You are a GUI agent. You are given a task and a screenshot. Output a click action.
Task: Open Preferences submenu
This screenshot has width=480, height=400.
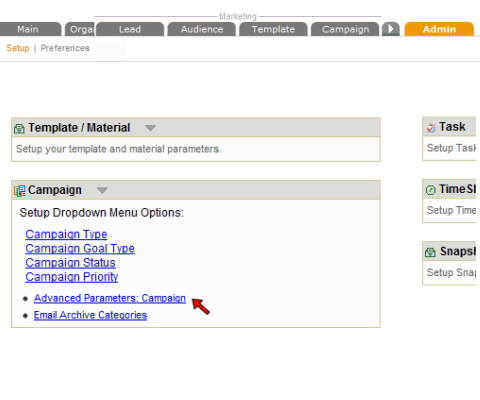click(x=65, y=48)
